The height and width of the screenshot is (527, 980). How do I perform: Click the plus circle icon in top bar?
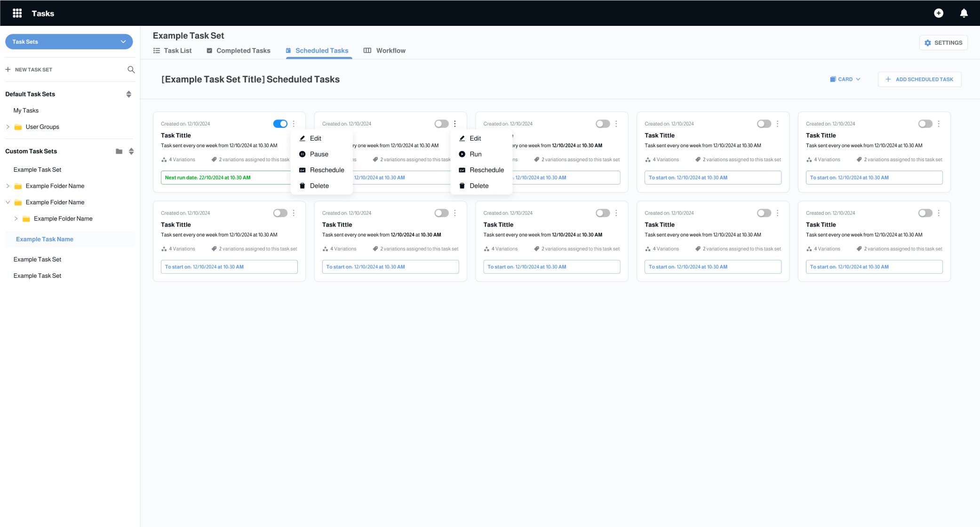pos(938,13)
